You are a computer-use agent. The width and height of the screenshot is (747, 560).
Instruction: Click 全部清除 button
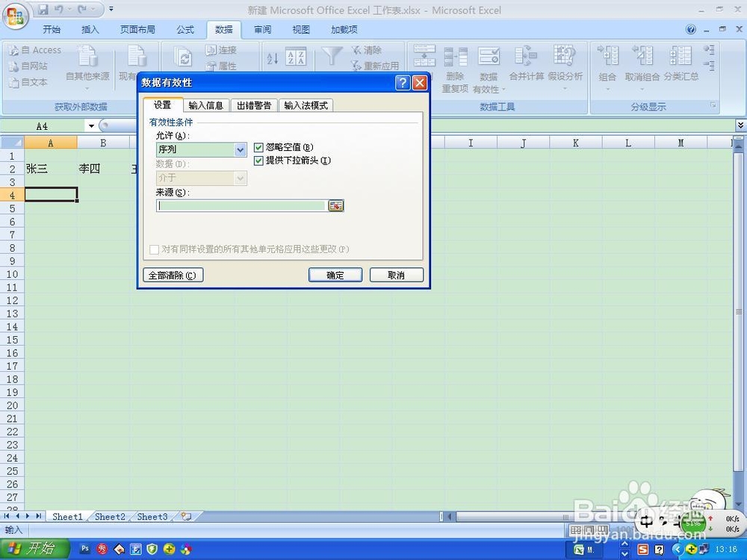coord(173,276)
